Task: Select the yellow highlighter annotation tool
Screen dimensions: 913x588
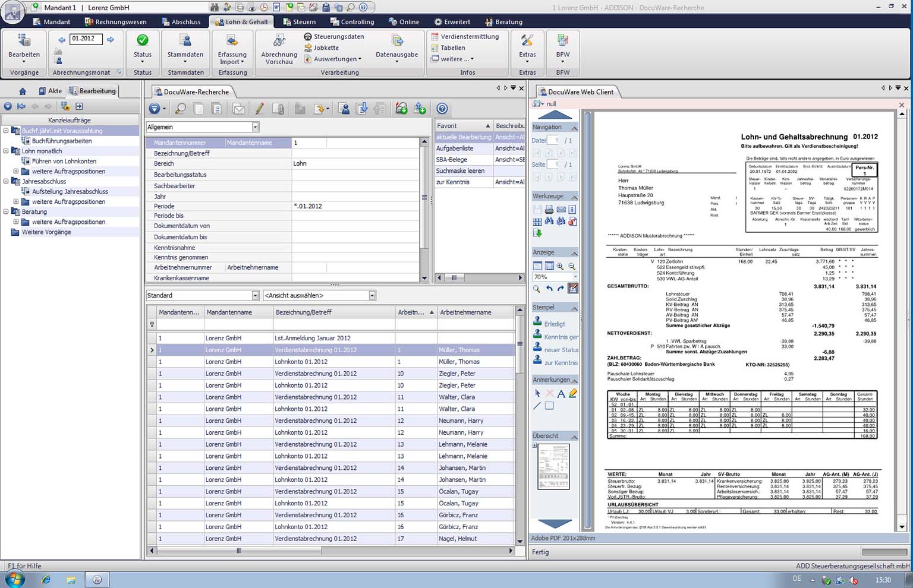Action: point(573,394)
